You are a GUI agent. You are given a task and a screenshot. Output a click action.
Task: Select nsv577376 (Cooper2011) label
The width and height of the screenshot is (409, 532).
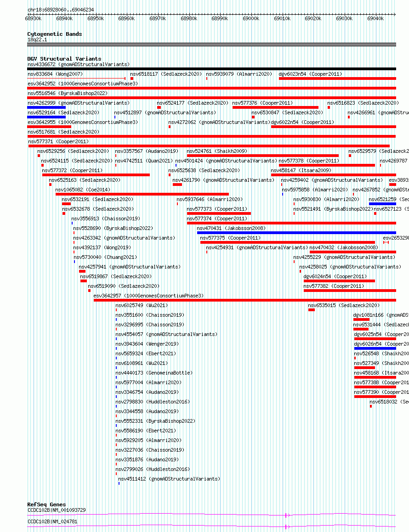point(262,103)
